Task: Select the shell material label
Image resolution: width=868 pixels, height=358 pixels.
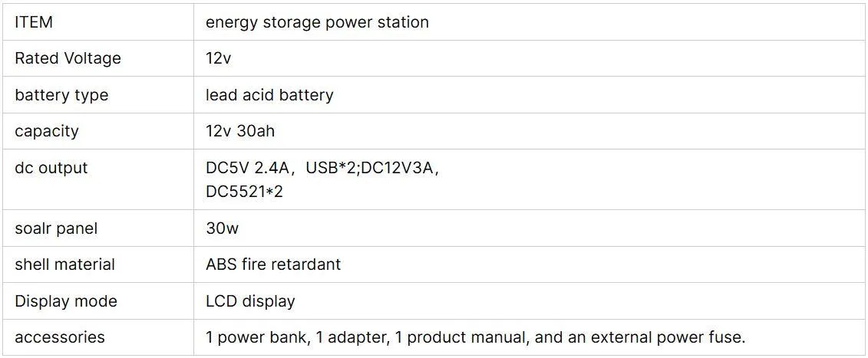Action: (64, 264)
